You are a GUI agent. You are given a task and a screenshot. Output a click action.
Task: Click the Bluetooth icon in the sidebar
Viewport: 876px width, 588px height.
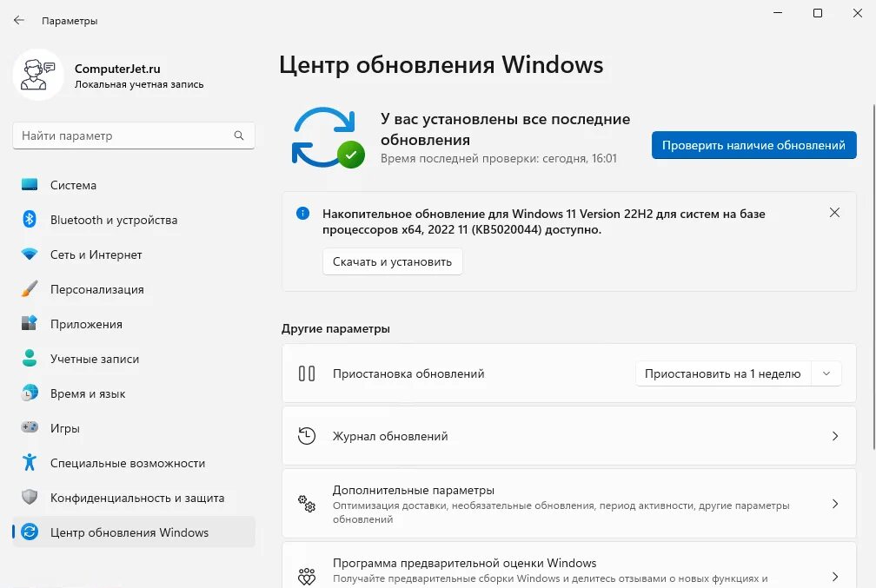[30, 220]
